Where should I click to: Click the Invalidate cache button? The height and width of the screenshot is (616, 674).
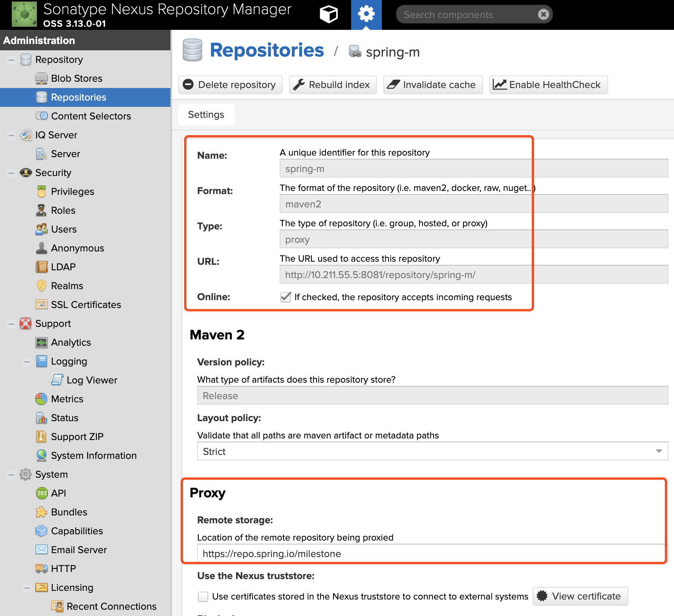pos(433,85)
